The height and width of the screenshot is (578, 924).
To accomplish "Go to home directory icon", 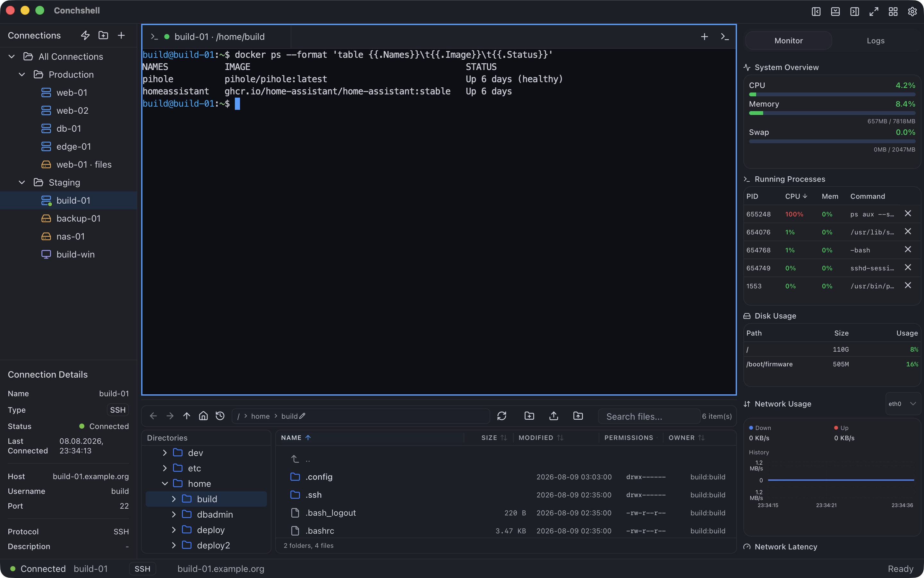I will pos(203,416).
